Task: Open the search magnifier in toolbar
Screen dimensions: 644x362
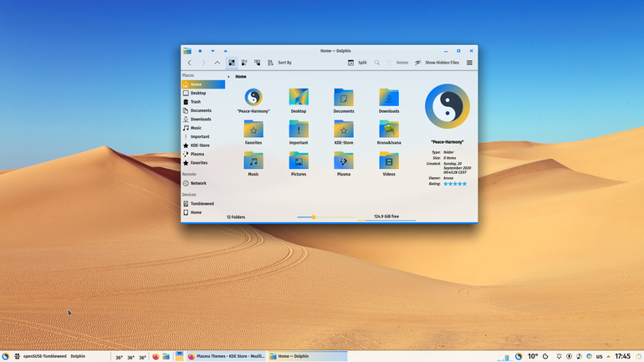Action: (377, 63)
